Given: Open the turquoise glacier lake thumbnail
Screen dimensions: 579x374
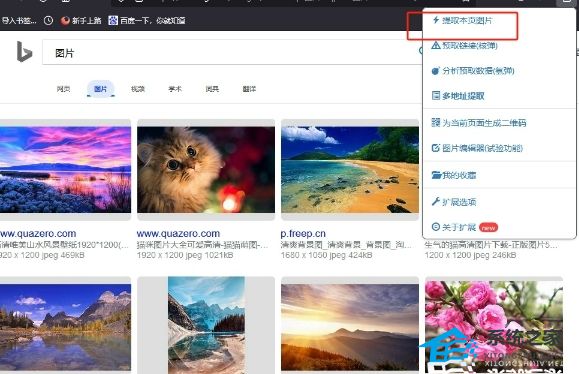Looking at the screenshot, I should [206, 325].
